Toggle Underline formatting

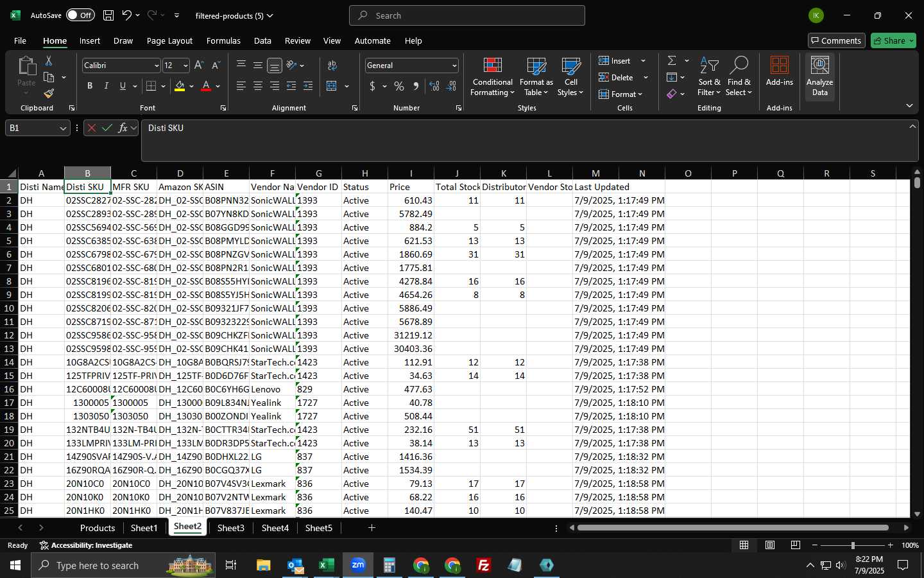tap(123, 86)
